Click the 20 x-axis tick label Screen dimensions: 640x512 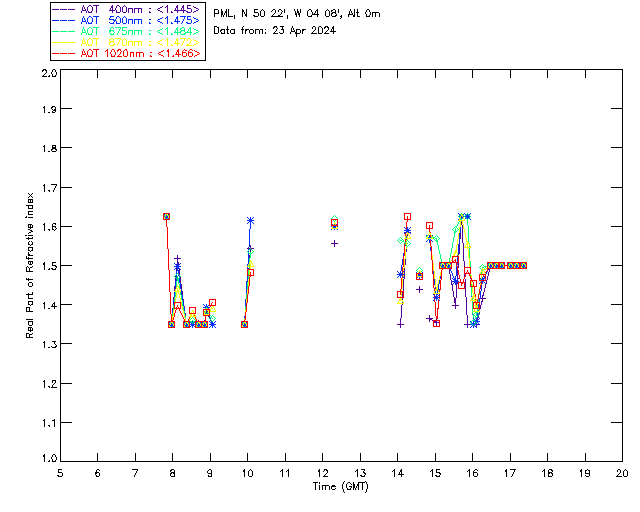pyautogui.click(x=622, y=473)
